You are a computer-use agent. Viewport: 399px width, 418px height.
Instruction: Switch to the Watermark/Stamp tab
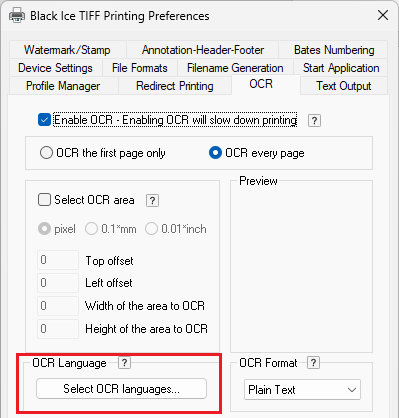pyautogui.click(x=67, y=50)
